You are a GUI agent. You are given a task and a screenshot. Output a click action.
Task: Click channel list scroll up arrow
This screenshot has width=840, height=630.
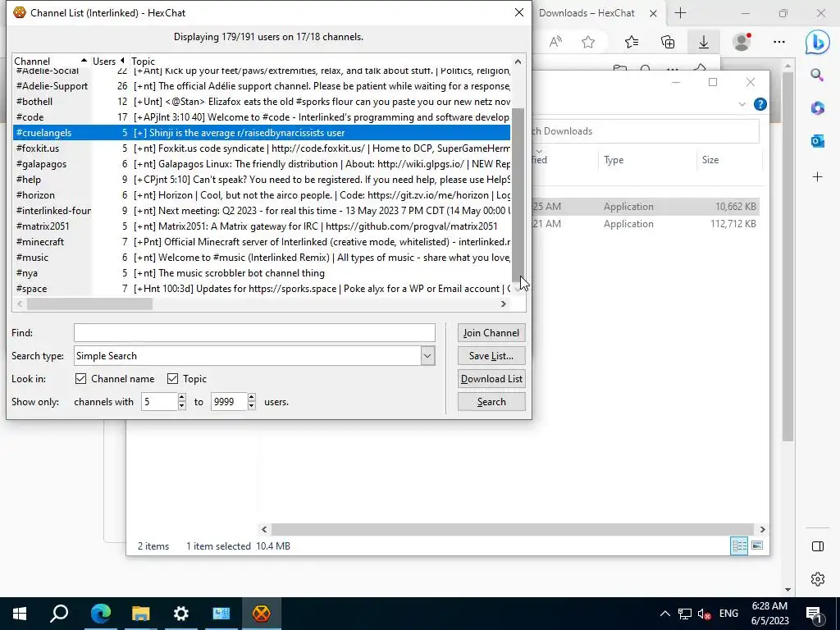tap(518, 62)
